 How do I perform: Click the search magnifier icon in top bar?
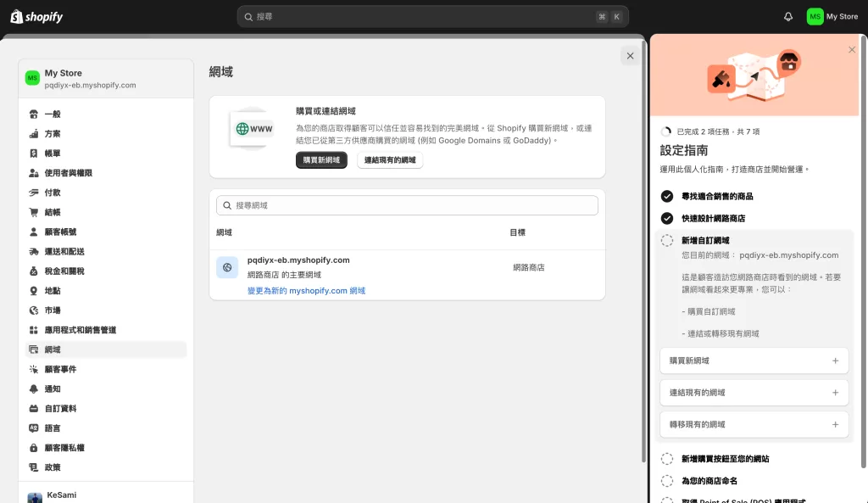[x=248, y=17]
